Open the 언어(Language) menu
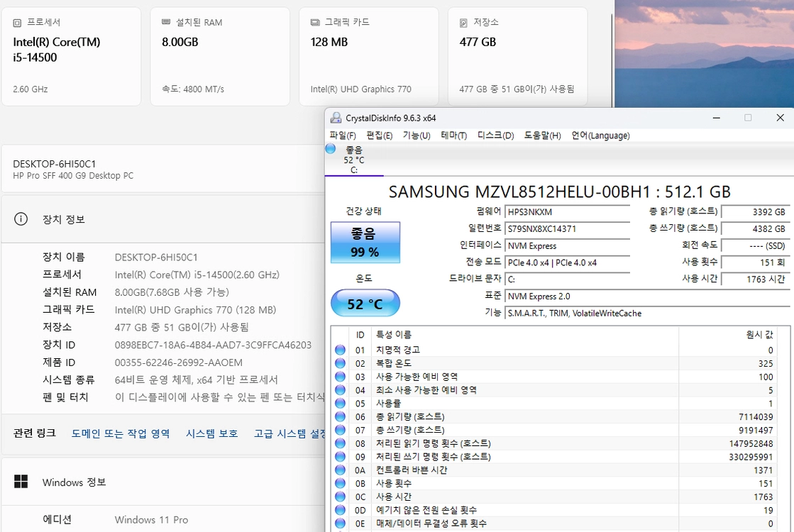The height and width of the screenshot is (532, 794). tap(600, 135)
